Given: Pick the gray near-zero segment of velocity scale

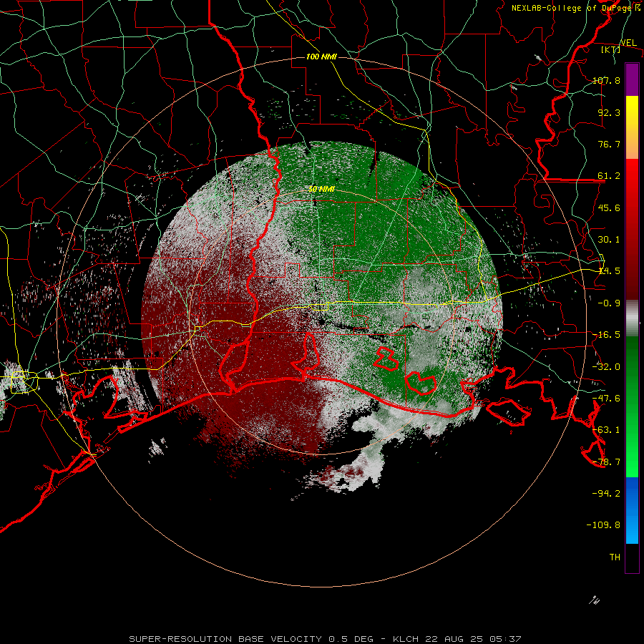Looking at the screenshot, I should pyautogui.click(x=632, y=318).
